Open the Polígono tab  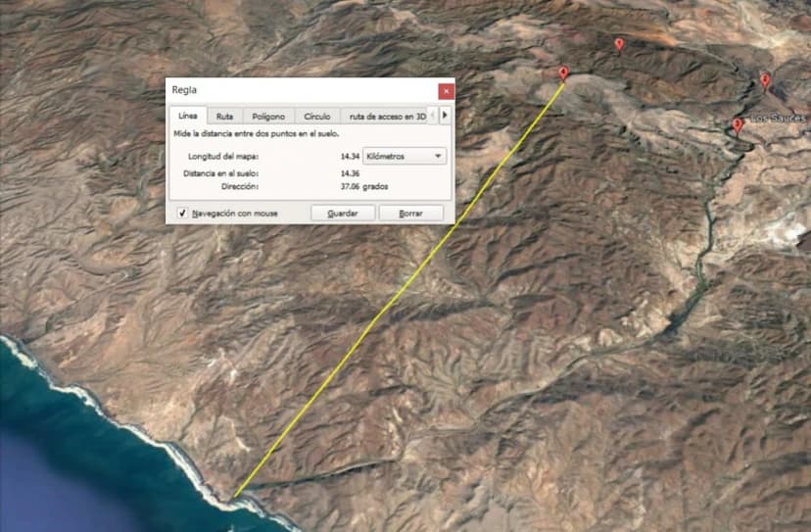pyautogui.click(x=267, y=116)
